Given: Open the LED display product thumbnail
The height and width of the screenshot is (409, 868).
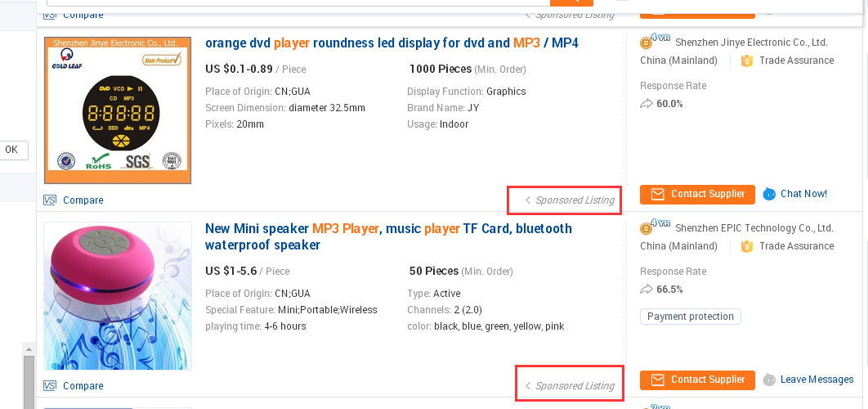Looking at the screenshot, I should [118, 110].
